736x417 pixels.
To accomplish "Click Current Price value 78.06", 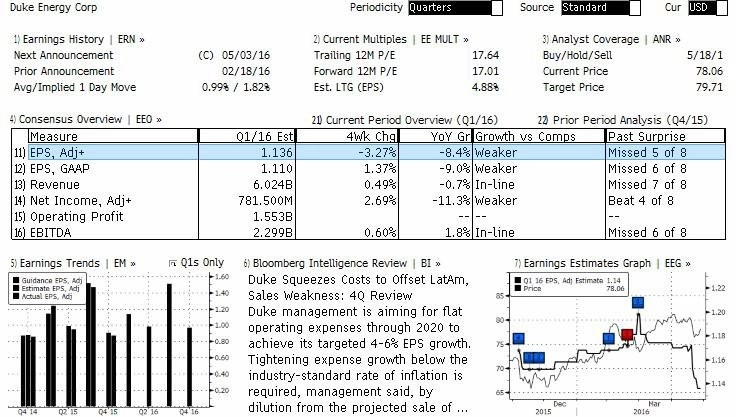I will pyautogui.click(x=709, y=71).
